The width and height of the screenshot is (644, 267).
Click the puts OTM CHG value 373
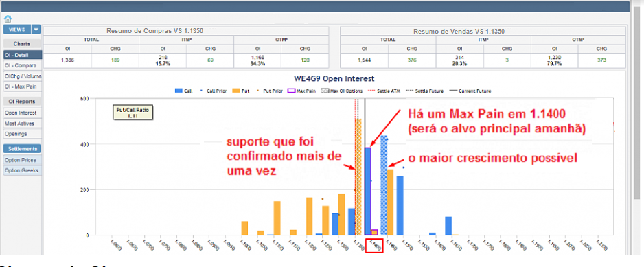tap(602, 60)
